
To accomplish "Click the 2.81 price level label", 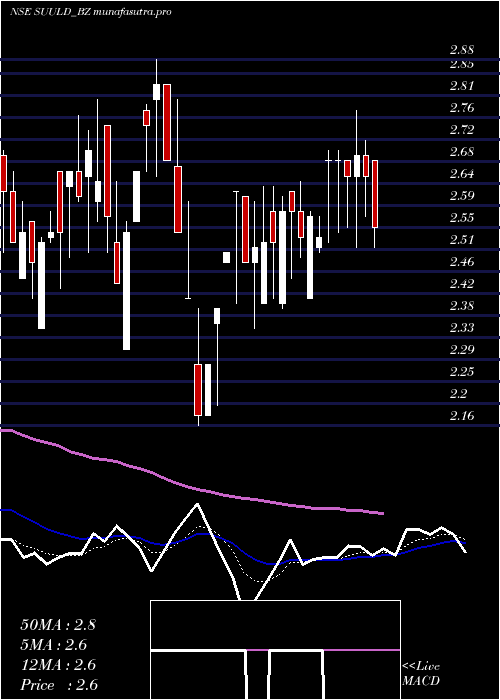I will pos(462,86).
